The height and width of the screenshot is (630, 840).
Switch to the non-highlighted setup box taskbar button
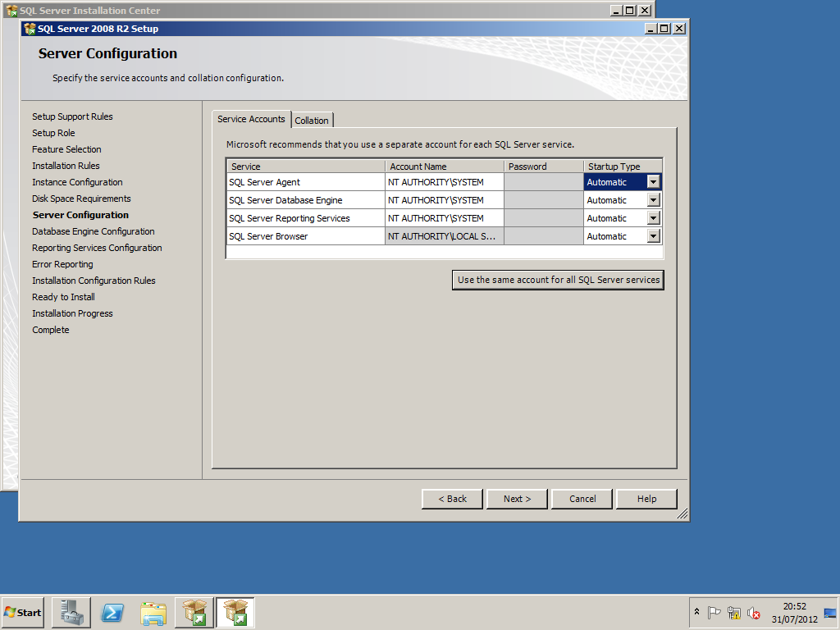click(194, 612)
